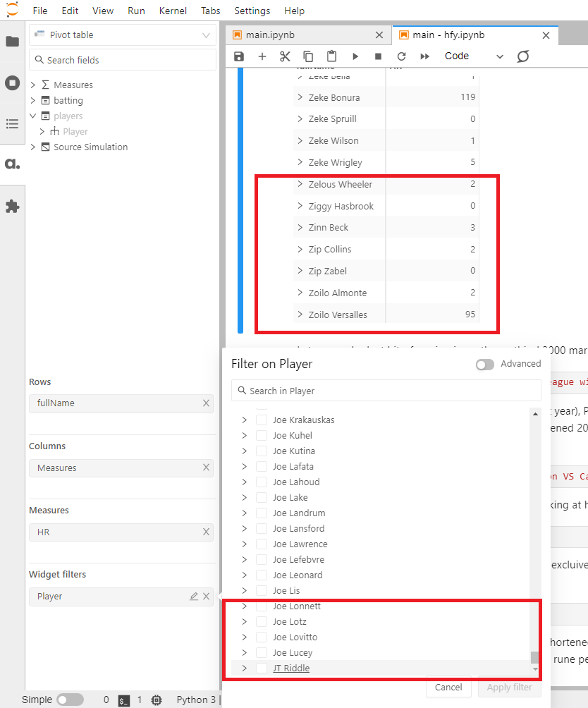Click the Apply filter button
This screenshot has width=588, height=708.
pos(509,687)
